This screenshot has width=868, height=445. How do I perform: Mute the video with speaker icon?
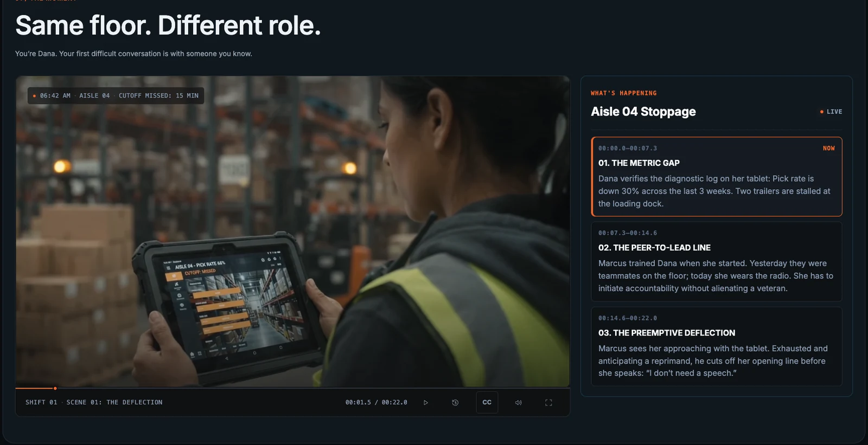(519, 403)
